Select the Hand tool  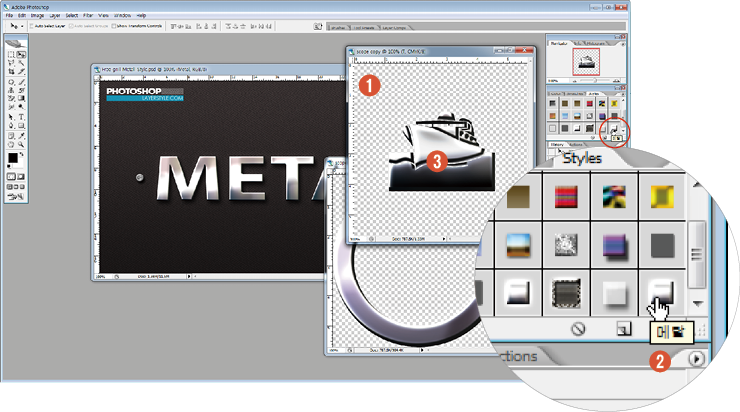tap(12, 144)
